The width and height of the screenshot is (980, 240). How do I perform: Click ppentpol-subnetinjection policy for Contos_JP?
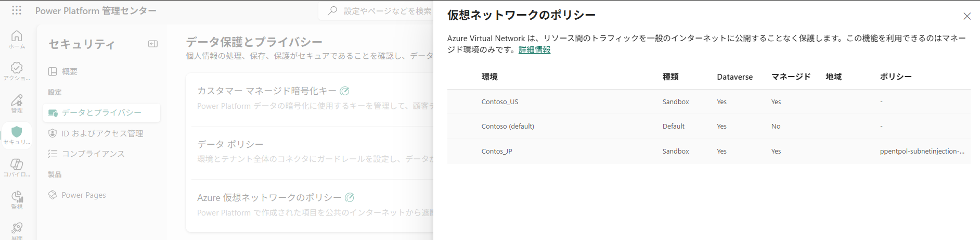pos(922,151)
